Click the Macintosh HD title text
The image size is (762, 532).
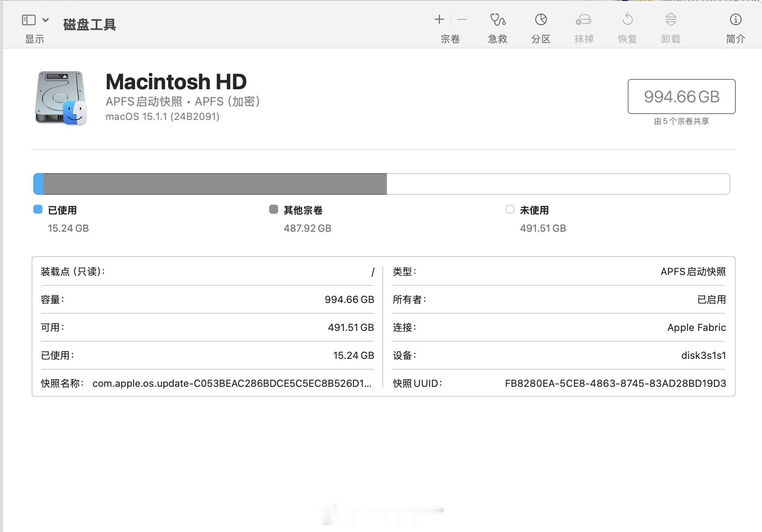point(176,82)
